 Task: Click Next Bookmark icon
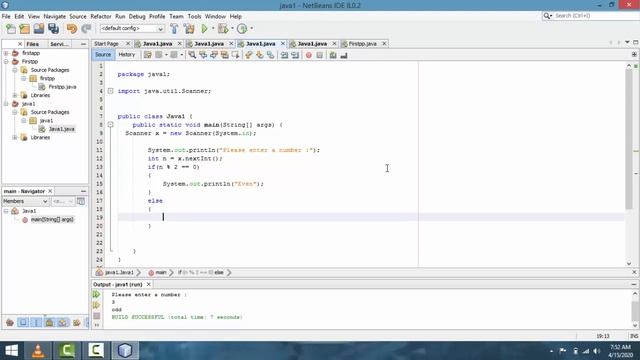[x=260, y=55]
